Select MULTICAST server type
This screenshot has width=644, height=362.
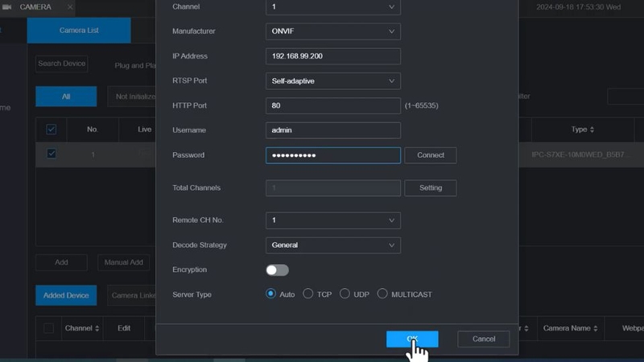tap(382, 294)
